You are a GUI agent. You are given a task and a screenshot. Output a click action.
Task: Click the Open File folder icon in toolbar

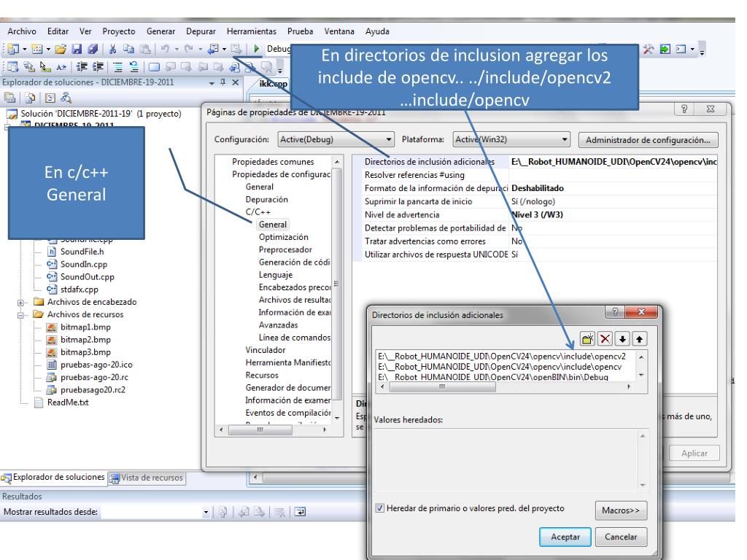pyautogui.click(x=60, y=49)
